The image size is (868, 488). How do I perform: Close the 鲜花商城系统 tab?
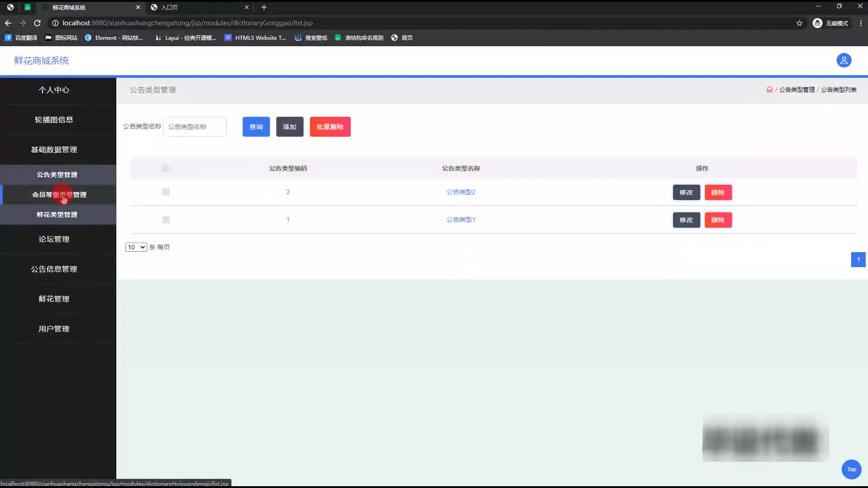pos(138,7)
